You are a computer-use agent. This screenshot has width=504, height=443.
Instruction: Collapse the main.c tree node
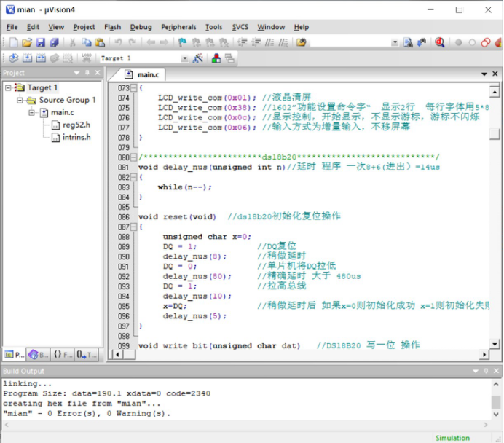tap(32, 112)
